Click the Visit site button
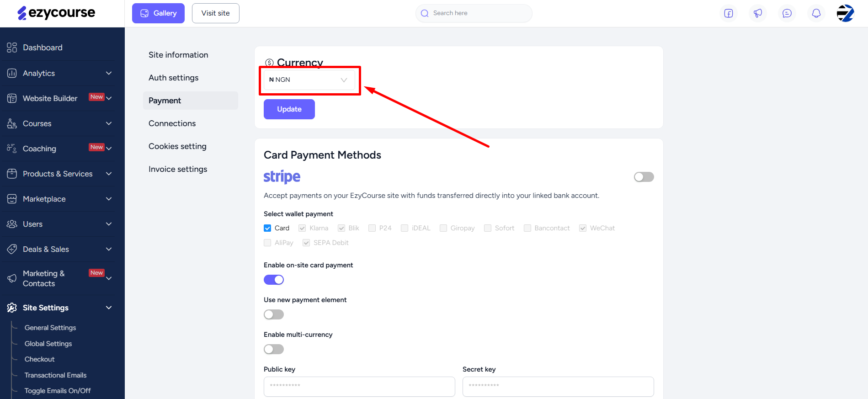868x399 pixels. (216, 13)
